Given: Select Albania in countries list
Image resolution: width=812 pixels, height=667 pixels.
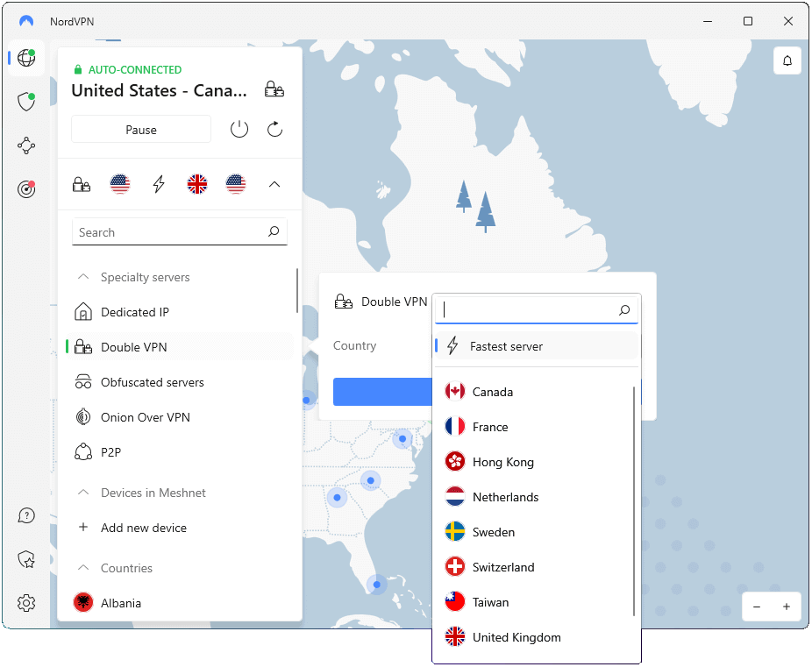Looking at the screenshot, I should click(x=179, y=603).
